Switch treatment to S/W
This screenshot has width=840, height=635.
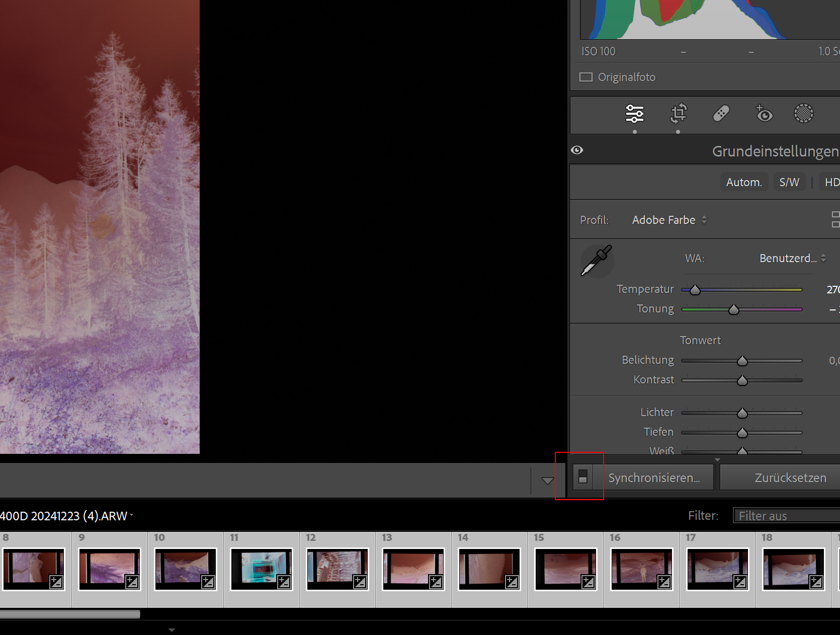pyautogui.click(x=789, y=182)
